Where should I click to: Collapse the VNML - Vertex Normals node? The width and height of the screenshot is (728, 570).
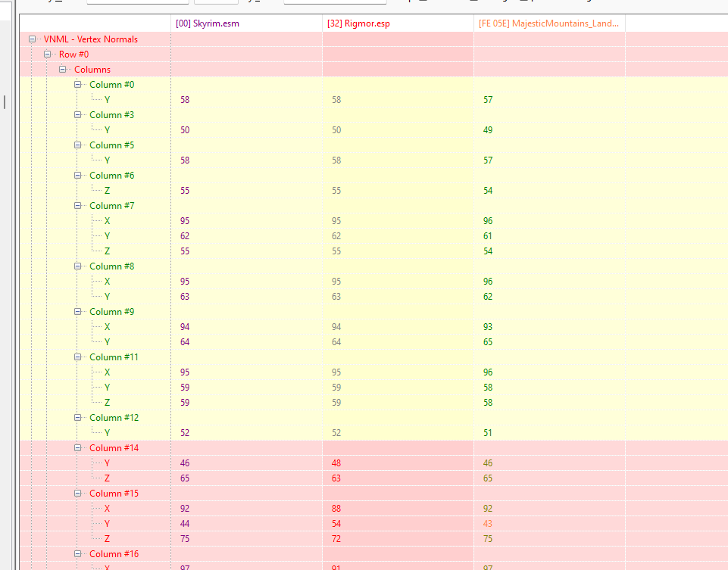click(x=32, y=39)
